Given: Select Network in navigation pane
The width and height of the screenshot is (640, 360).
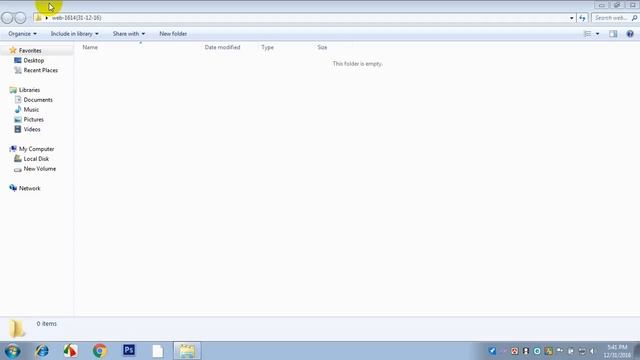Looking at the screenshot, I should pyautogui.click(x=29, y=188).
